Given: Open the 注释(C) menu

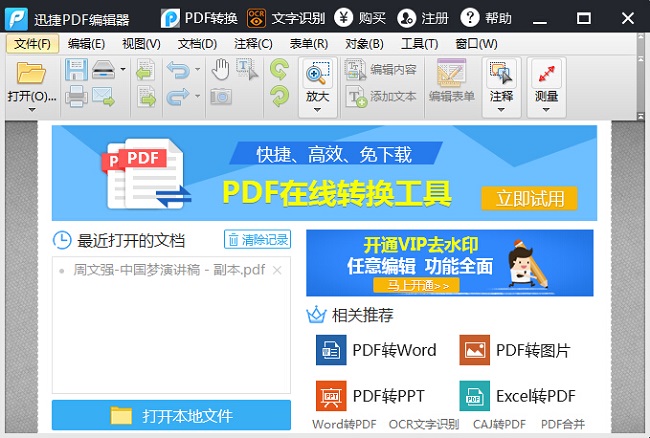Looking at the screenshot, I should pyautogui.click(x=253, y=44).
